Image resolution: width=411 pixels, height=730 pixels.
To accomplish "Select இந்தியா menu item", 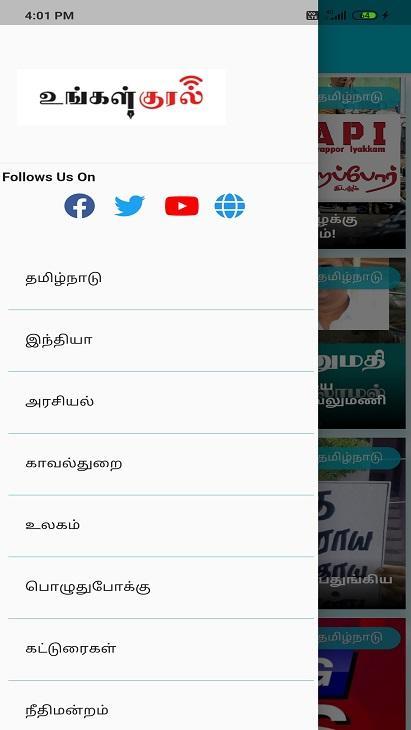I will (161, 340).
